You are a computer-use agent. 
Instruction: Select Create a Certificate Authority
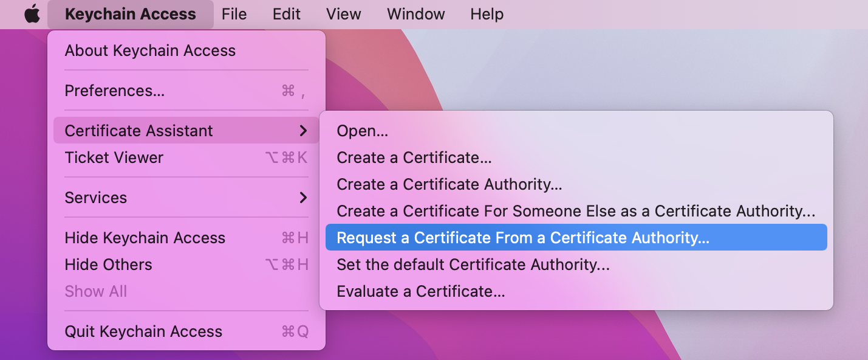449,184
